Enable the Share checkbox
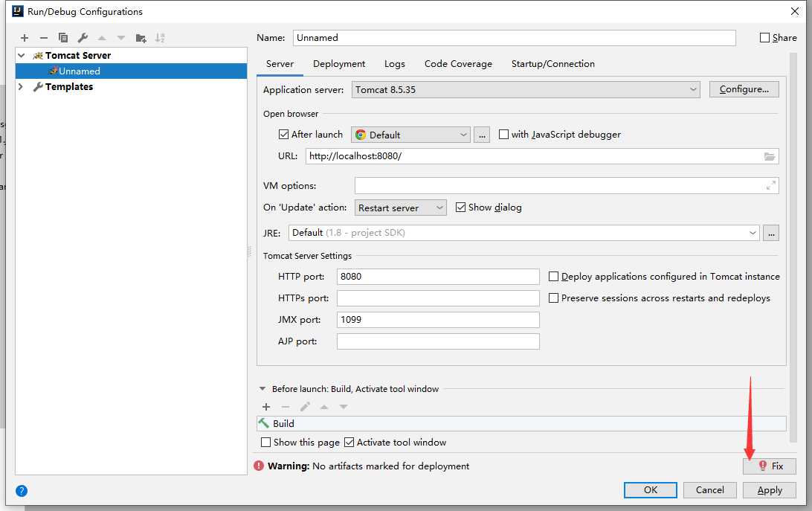 click(764, 38)
